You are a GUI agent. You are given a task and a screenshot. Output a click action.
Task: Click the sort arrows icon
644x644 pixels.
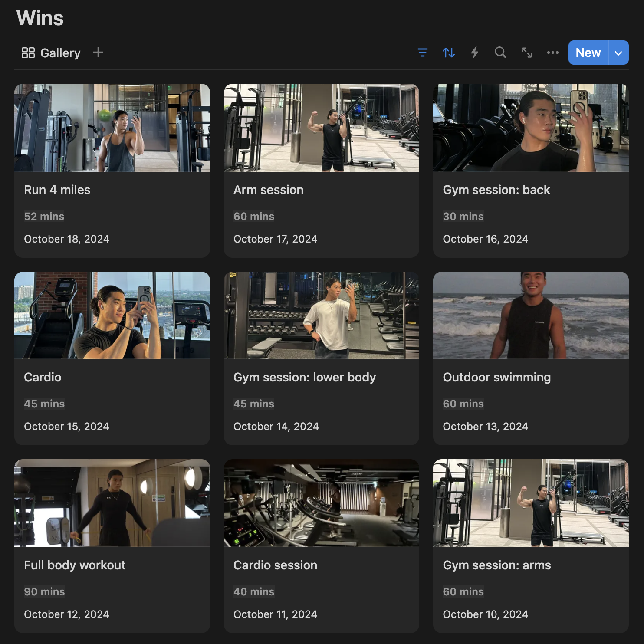click(x=448, y=53)
